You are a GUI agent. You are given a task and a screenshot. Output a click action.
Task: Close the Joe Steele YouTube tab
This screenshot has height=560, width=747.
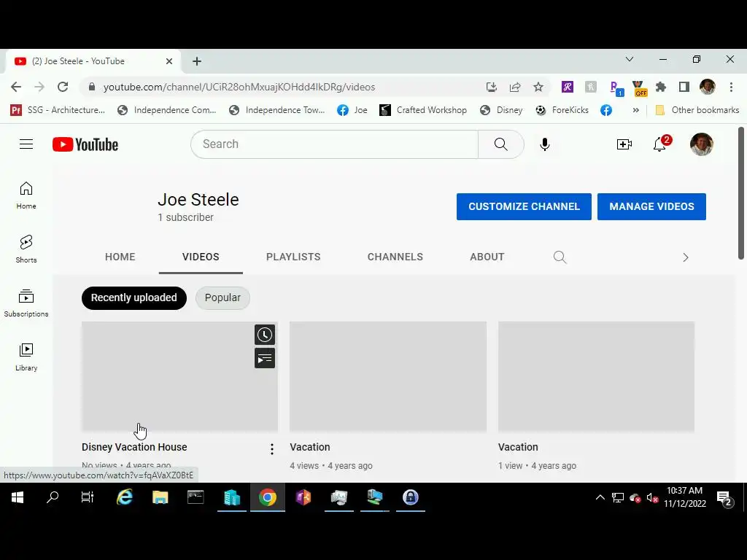[x=169, y=61]
